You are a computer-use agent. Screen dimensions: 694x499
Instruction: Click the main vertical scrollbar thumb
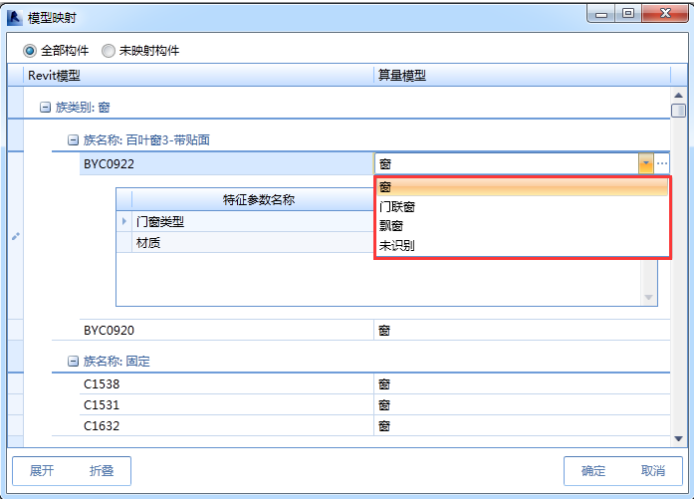(679, 110)
